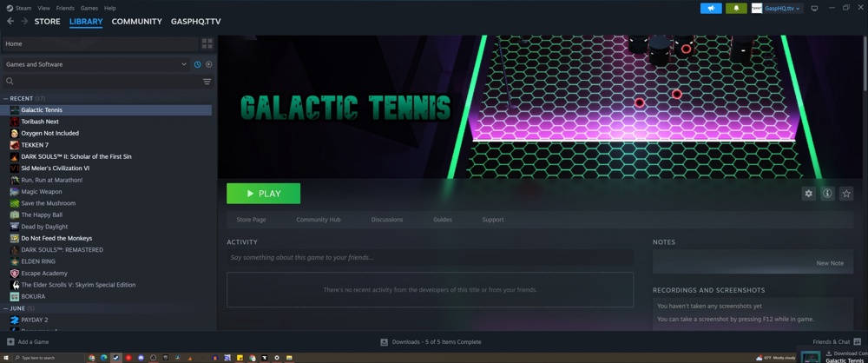Click Home button in library sidebar
Viewport: 868px width, 363px height.
click(100, 43)
